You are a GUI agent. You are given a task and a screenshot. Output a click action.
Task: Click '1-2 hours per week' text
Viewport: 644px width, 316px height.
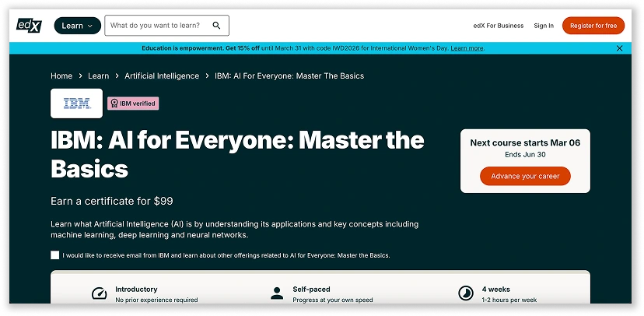pyautogui.click(x=509, y=300)
